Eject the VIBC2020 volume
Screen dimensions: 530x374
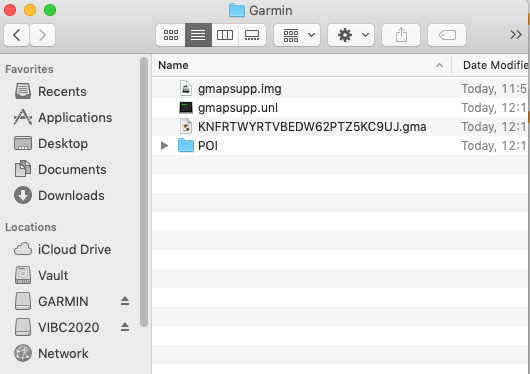coord(125,327)
